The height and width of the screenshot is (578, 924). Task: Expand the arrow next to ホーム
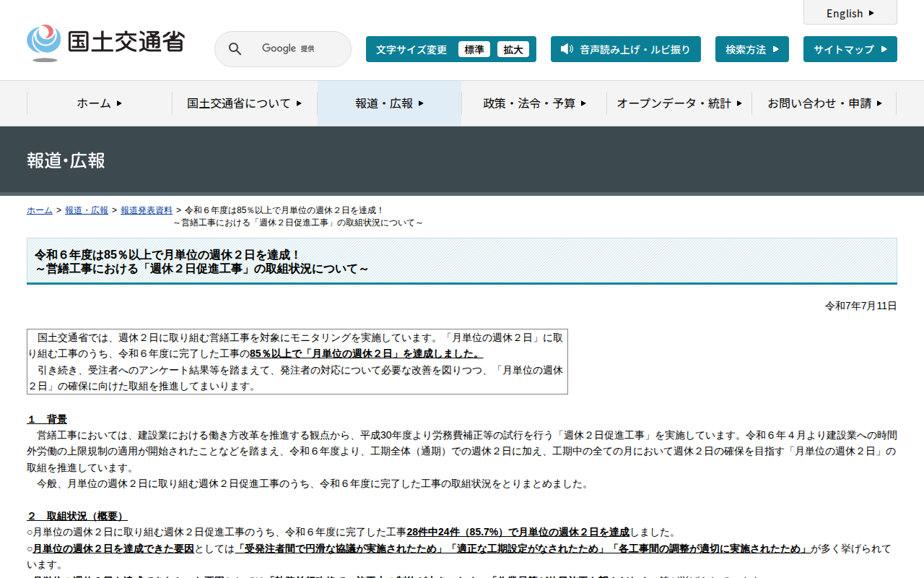pyautogui.click(x=119, y=103)
